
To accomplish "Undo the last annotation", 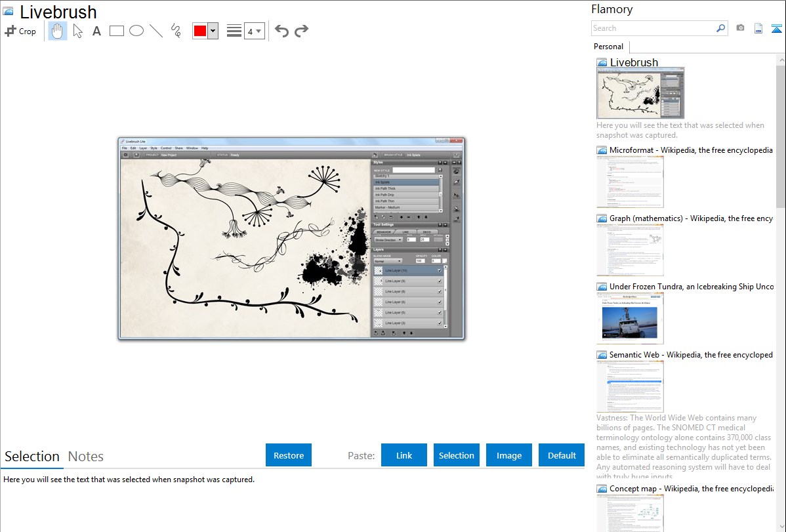I will (281, 31).
